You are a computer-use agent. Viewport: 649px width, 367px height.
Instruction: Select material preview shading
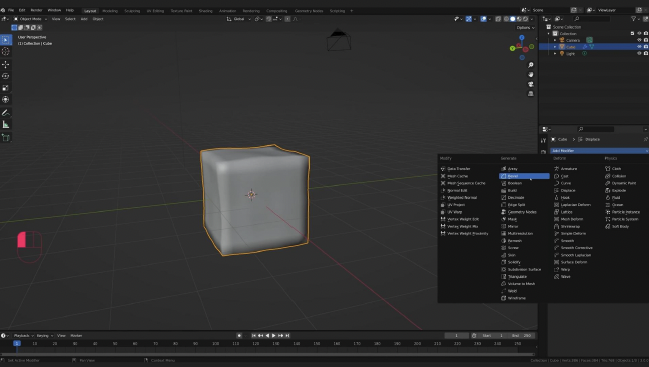pos(519,19)
